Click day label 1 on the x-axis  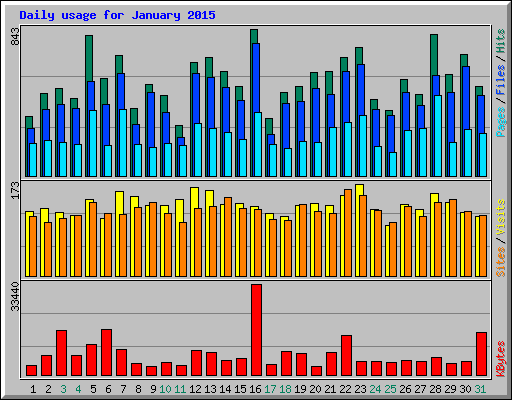click(x=33, y=389)
